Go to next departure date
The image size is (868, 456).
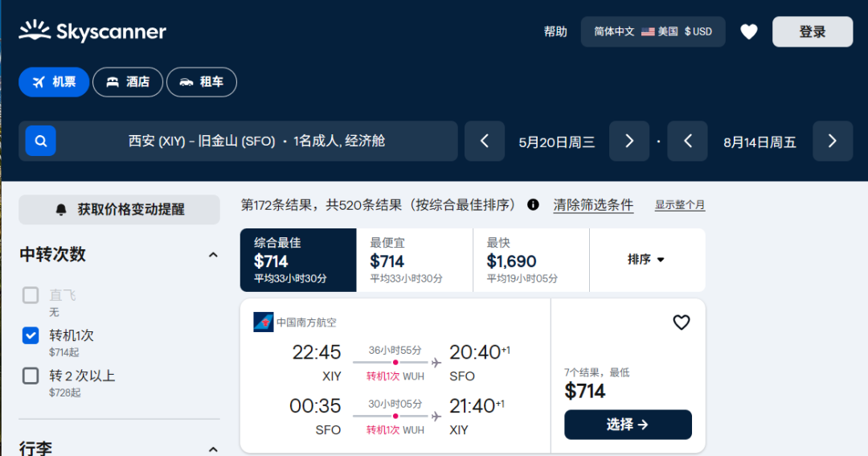point(629,142)
